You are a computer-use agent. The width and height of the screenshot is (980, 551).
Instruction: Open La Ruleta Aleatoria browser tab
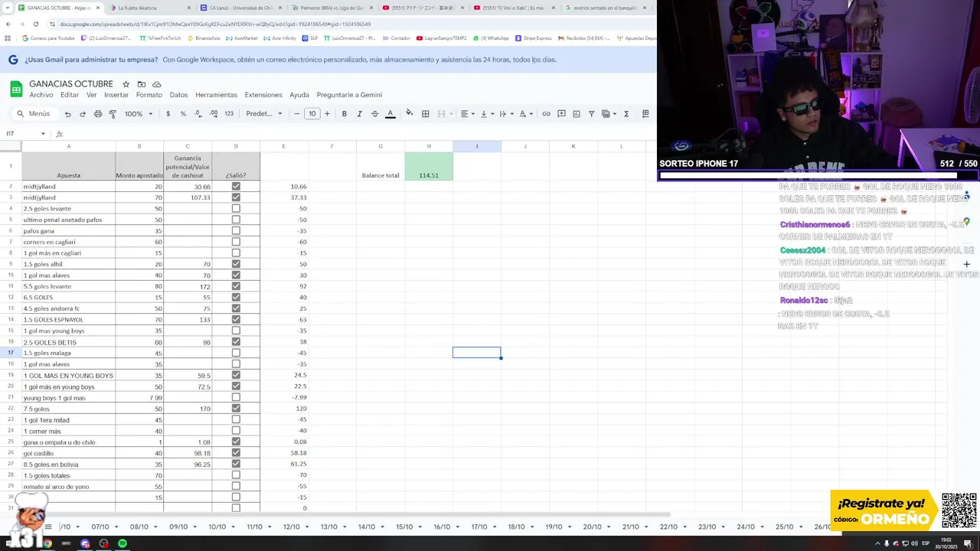point(146,8)
